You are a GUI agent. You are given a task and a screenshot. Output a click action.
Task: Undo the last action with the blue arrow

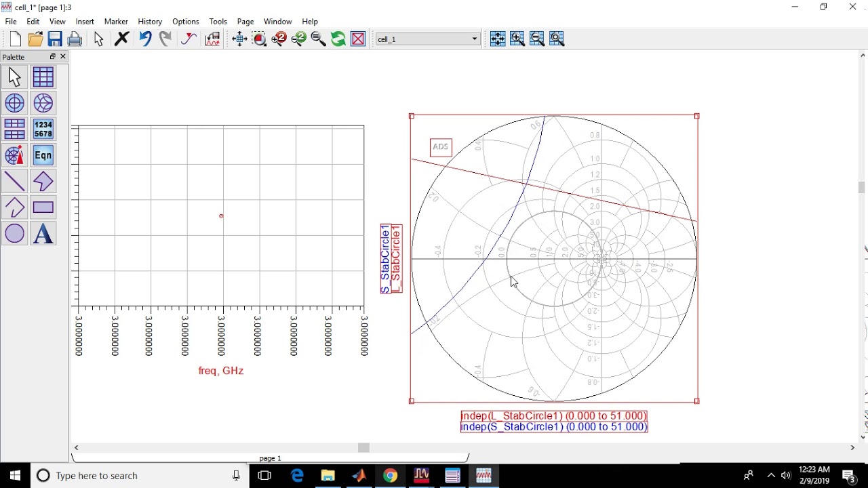tap(145, 39)
